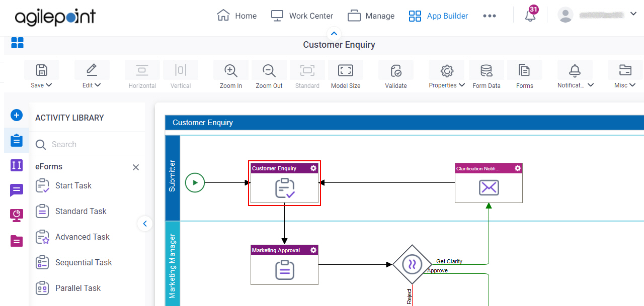Open Customer Enquiry activity gear settings
Screen dimensions: 644x306
313,168
